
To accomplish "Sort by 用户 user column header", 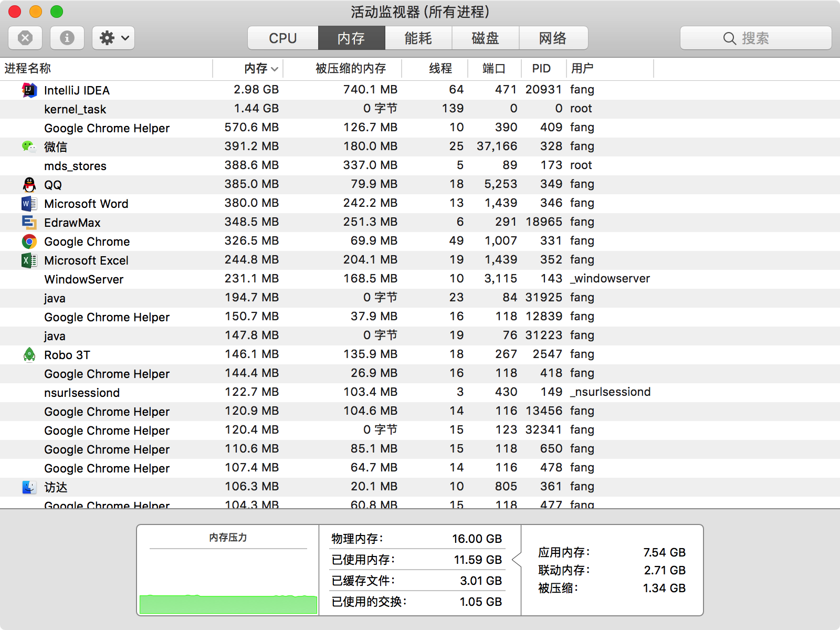I will tap(610, 68).
